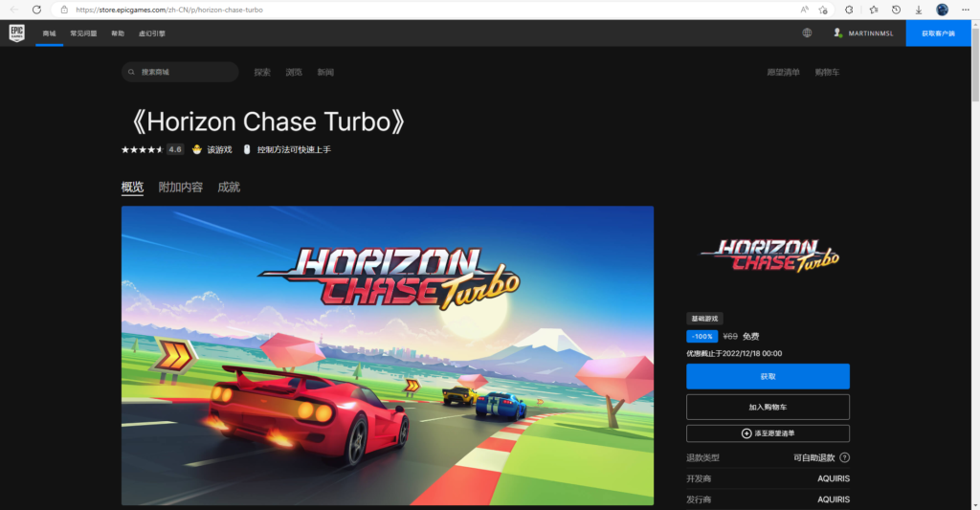Open browser downloads icon
Image resolution: width=980 pixels, height=510 pixels.
point(919,10)
